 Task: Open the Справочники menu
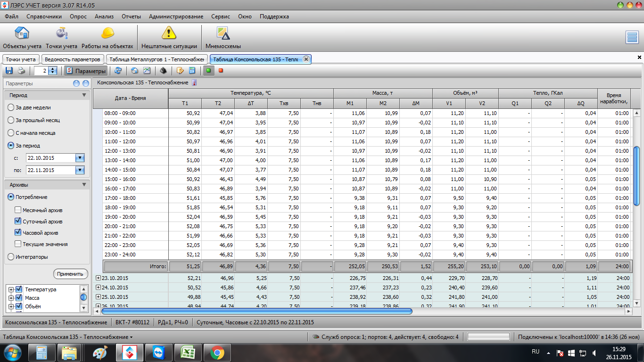[x=44, y=16]
